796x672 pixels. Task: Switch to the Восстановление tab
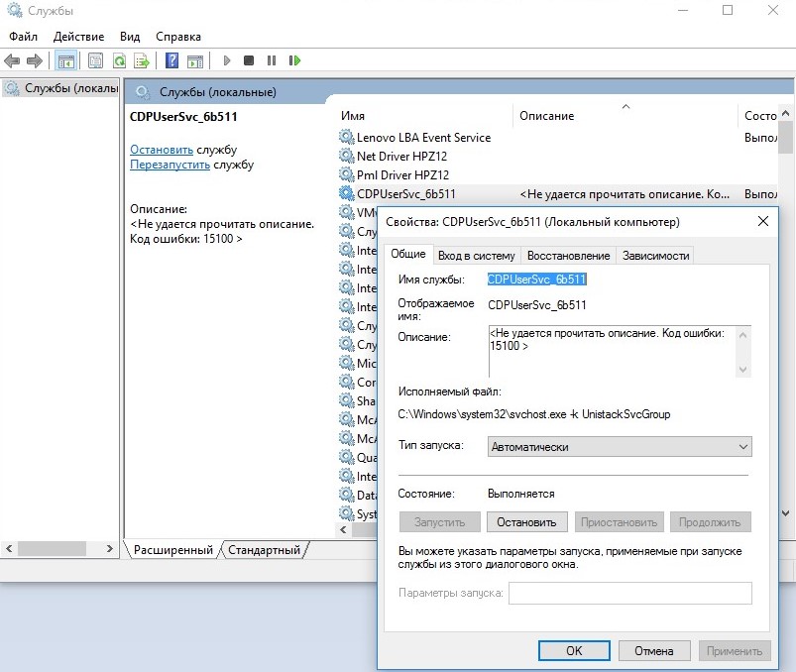[x=568, y=256]
